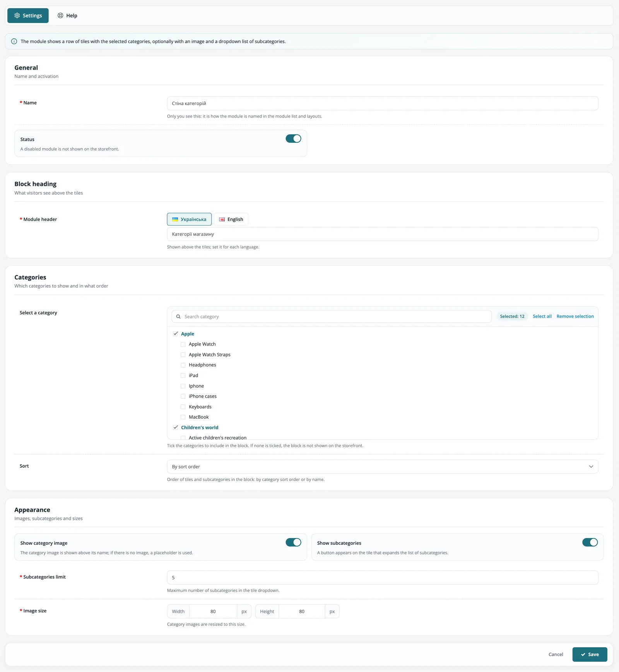Click the Remove selection link

pos(575,316)
